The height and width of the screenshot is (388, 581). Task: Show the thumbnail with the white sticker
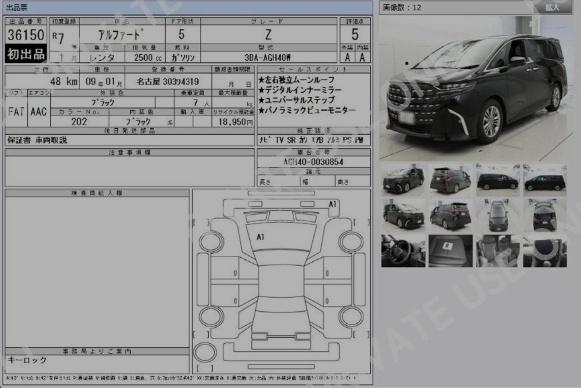click(x=451, y=251)
